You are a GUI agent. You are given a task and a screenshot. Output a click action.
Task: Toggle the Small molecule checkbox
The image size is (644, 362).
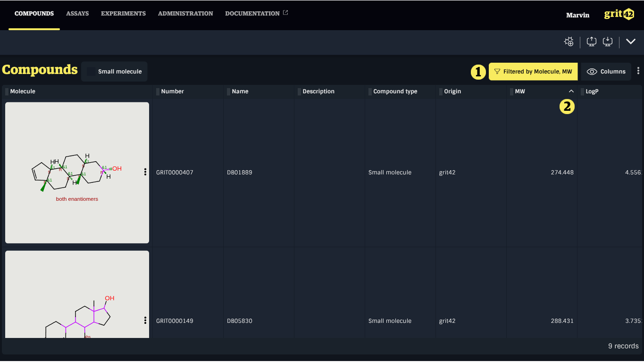click(91, 72)
